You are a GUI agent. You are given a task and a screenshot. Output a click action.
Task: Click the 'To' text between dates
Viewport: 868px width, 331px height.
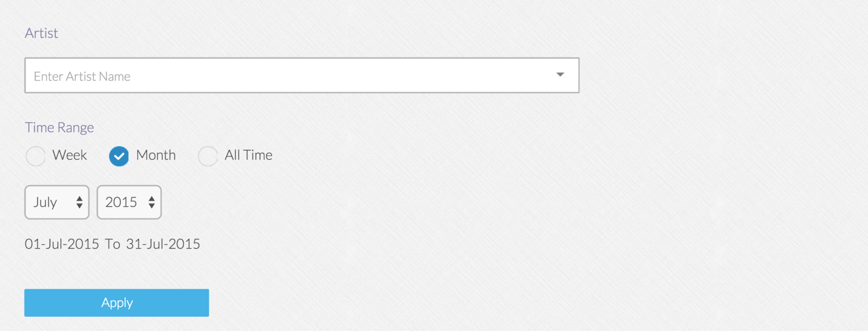point(112,244)
